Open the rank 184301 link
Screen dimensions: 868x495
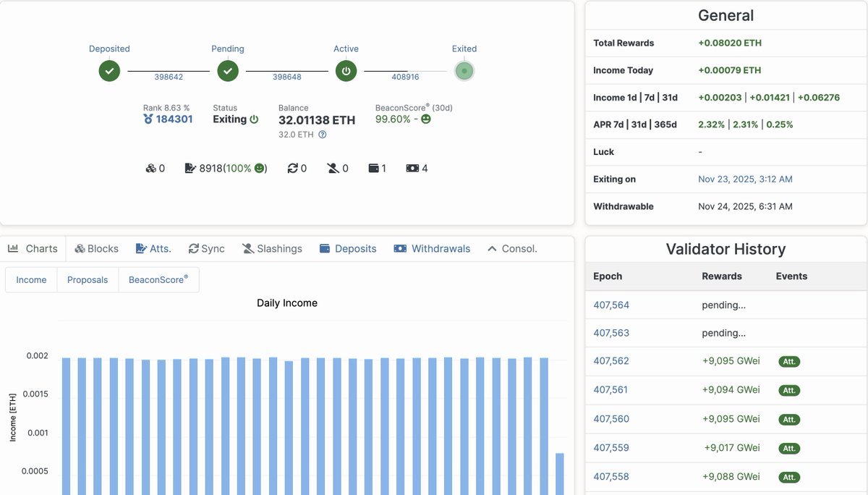[174, 119]
